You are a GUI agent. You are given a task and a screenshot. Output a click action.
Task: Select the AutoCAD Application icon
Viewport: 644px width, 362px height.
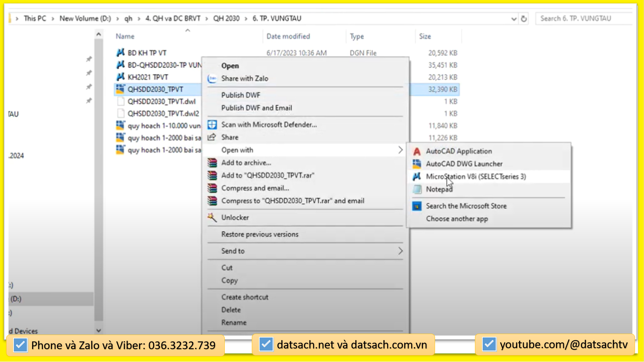pos(417,151)
